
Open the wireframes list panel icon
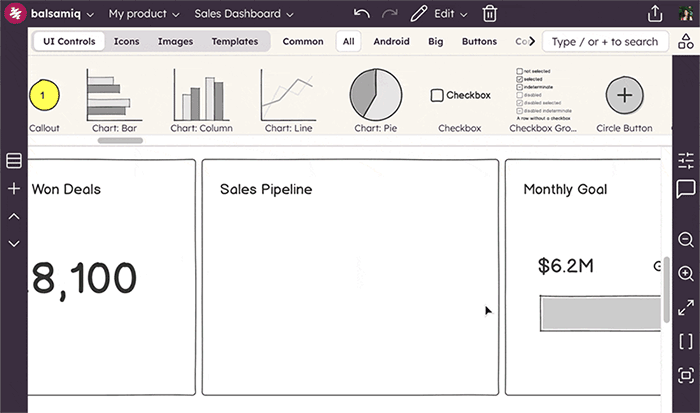tap(14, 161)
